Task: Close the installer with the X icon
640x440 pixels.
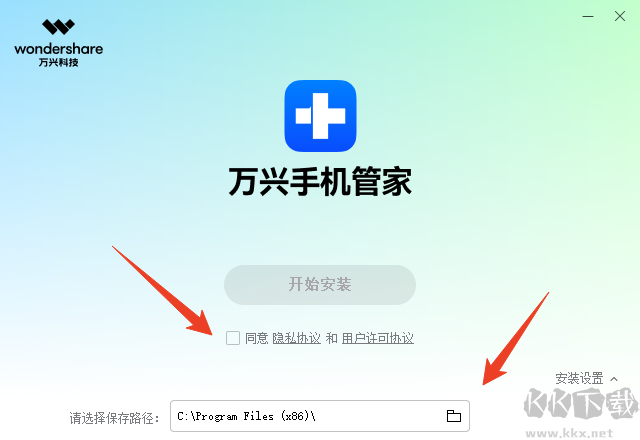Action: [x=620, y=16]
